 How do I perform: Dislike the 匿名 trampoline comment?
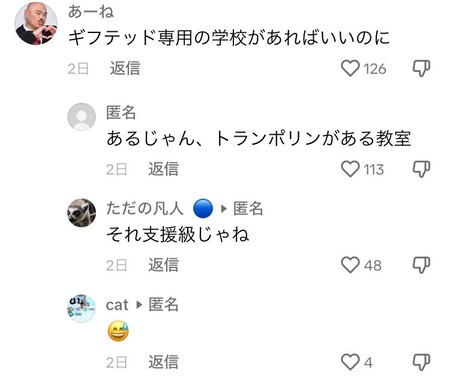pos(421,169)
